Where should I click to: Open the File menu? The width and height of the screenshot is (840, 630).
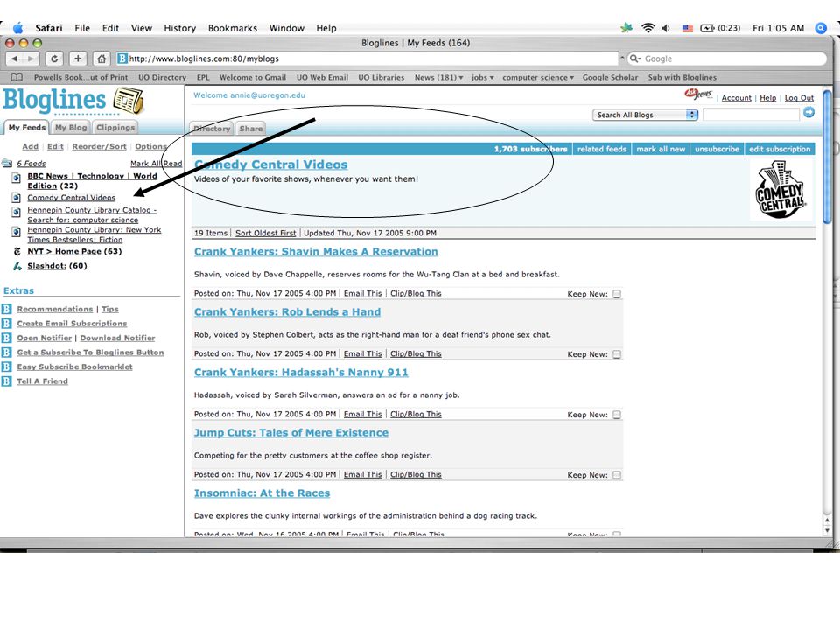click(x=82, y=28)
